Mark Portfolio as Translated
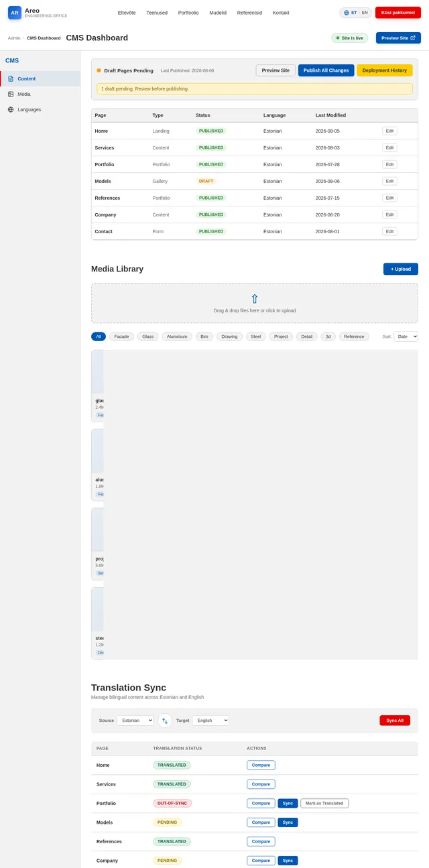Viewport: 429px width, 868px height. (x=324, y=803)
